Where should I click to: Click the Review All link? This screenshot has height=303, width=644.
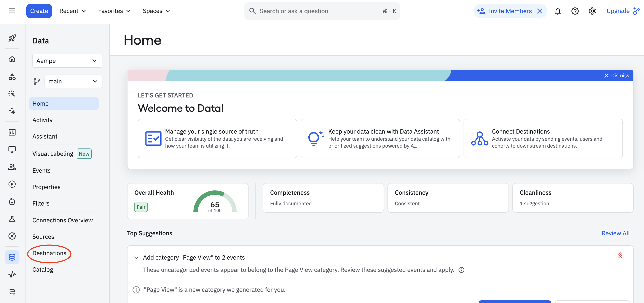615,233
